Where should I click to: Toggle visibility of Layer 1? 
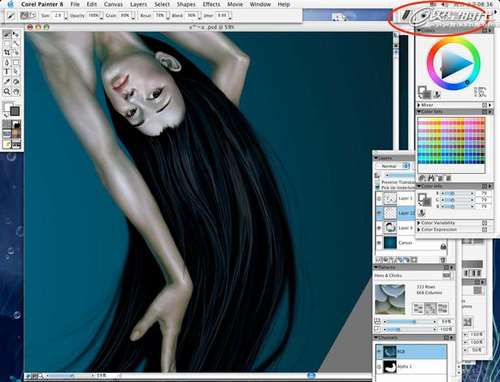pos(379,199)
